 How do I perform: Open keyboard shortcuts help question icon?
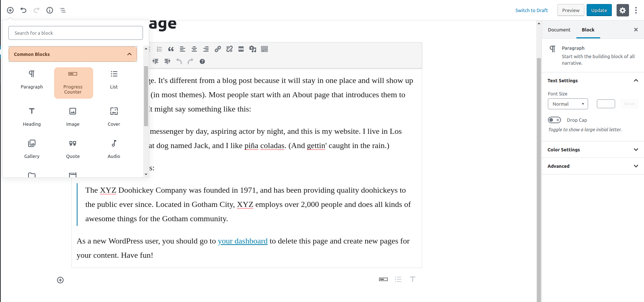[x=202, y=61]
